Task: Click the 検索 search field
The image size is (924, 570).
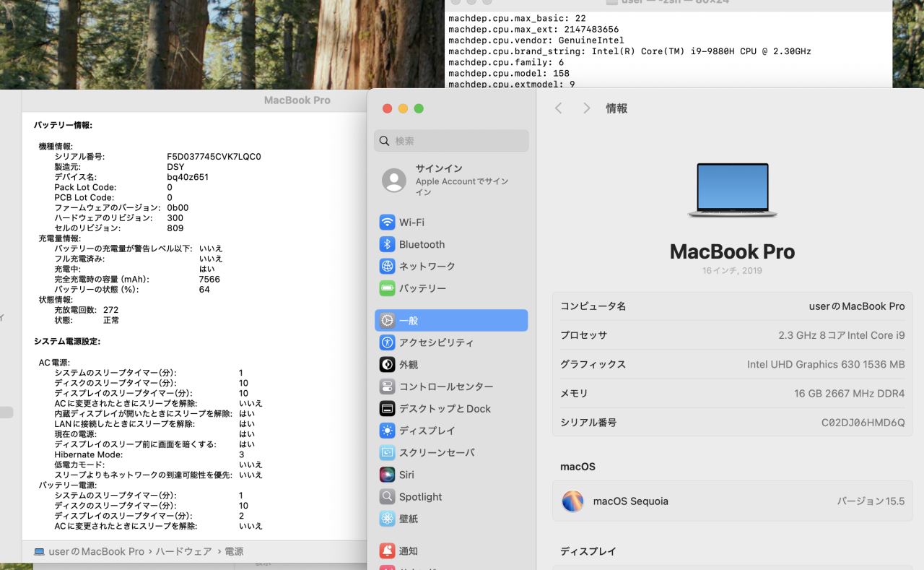Action: pos(451,141)
